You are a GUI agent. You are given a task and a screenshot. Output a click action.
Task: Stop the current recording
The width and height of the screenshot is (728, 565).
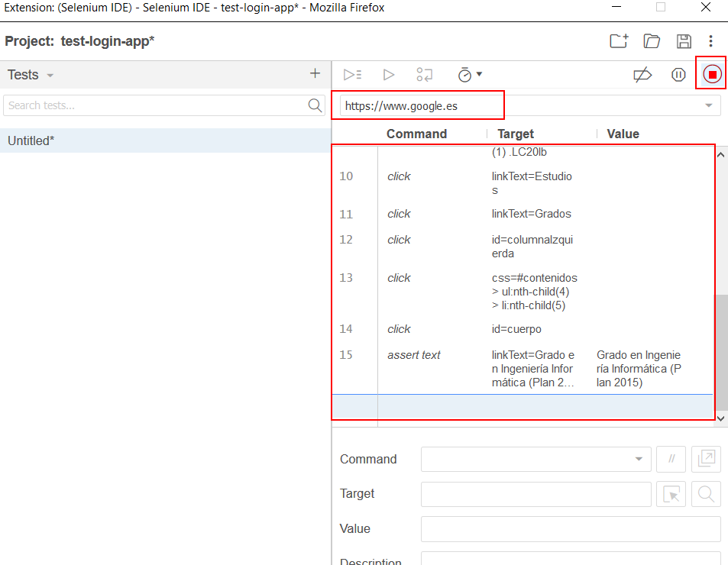[x=711, y=74]
